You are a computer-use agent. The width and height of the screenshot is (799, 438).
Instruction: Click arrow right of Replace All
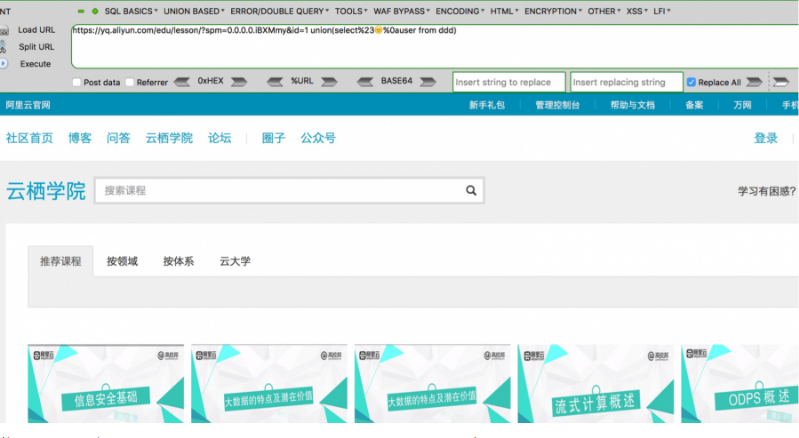click(x=754, y=81)
